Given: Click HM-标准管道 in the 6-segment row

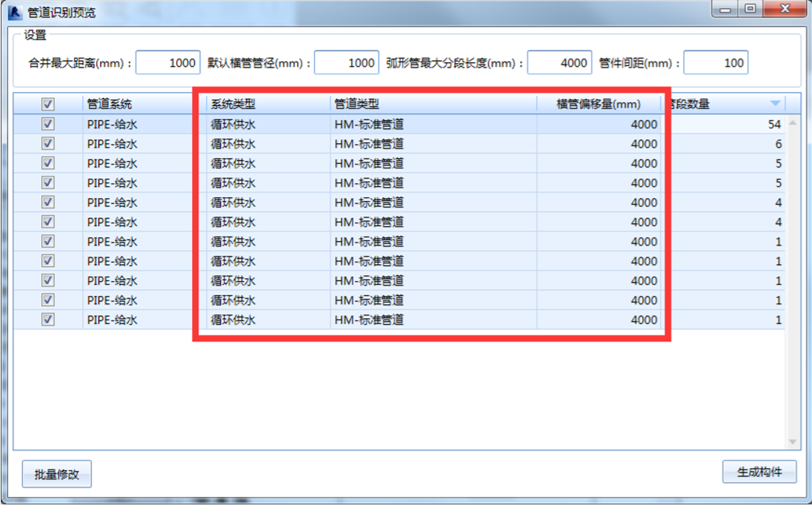Looking at the screenshot, I should [x=369, y=144].
